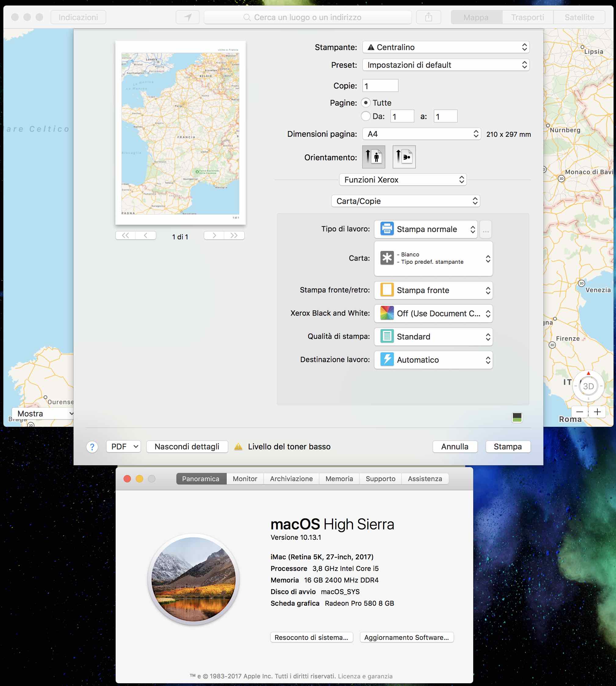Select the Da page range radio button

366,116
